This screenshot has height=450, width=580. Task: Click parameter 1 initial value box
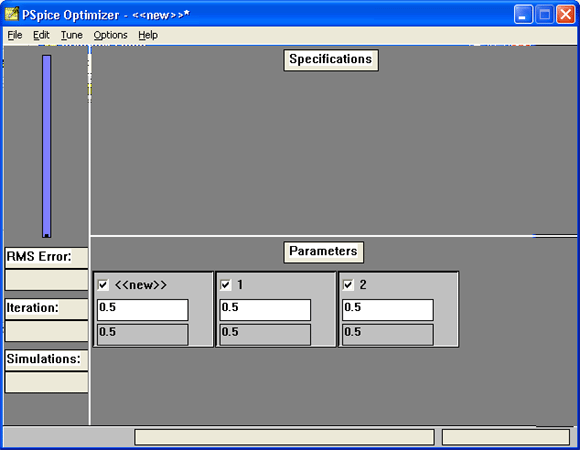coord(265,334)
